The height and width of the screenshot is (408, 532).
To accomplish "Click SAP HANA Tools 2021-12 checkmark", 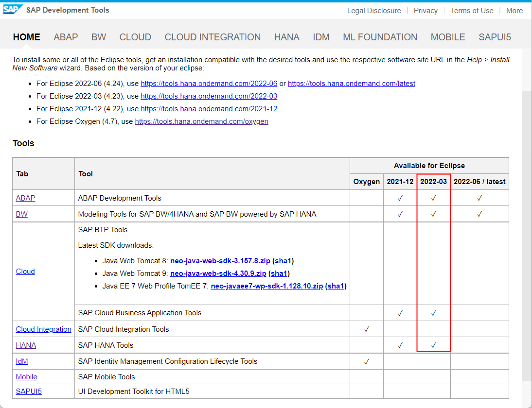I will coord(400,345).
